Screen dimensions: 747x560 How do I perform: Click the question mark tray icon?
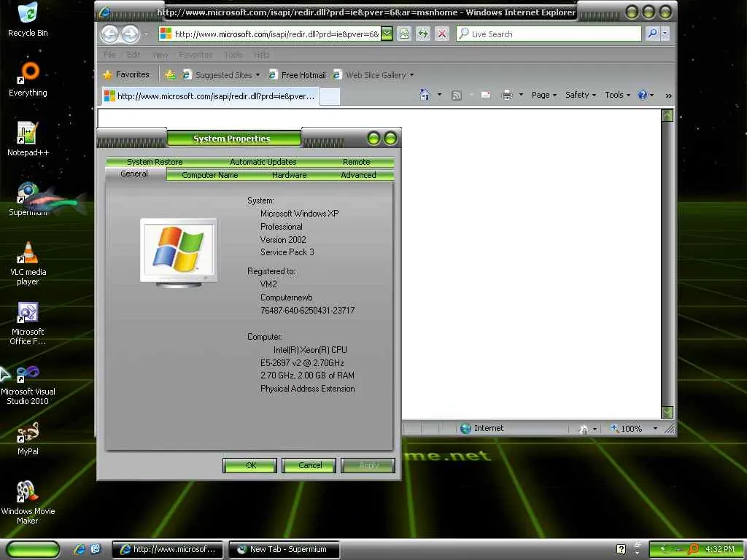coord(622,549)
